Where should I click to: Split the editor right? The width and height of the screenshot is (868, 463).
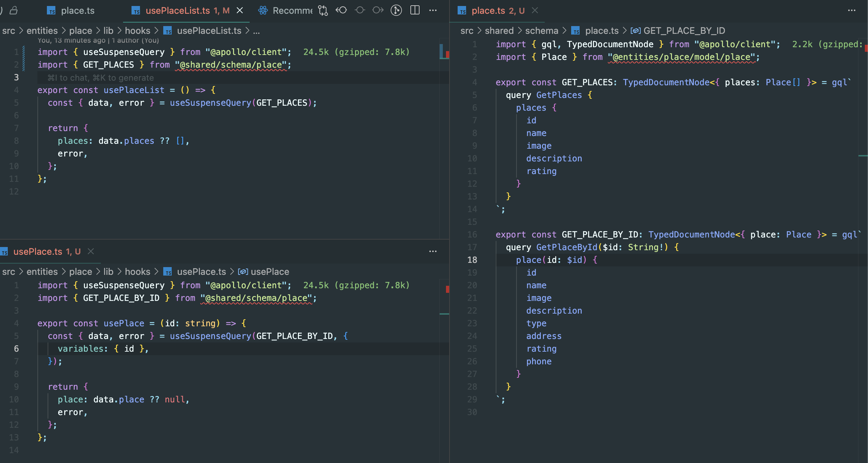click(x=415, y=11)
